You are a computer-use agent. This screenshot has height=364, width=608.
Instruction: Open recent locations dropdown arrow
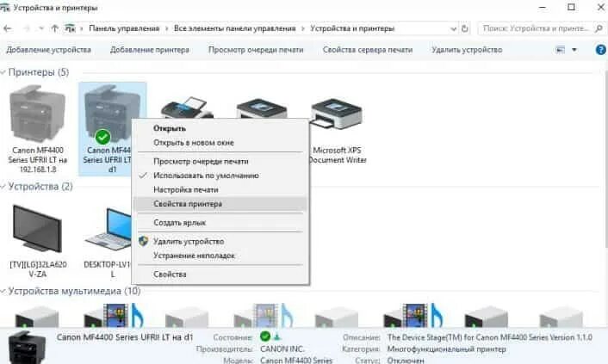point(41,28)
